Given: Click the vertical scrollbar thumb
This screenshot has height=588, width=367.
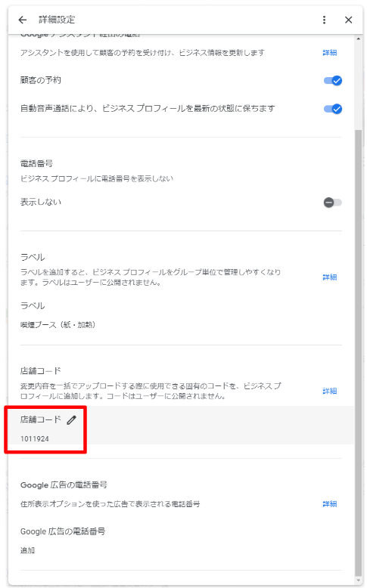Looking at the screenshot, I should click(x=359, y=352).
